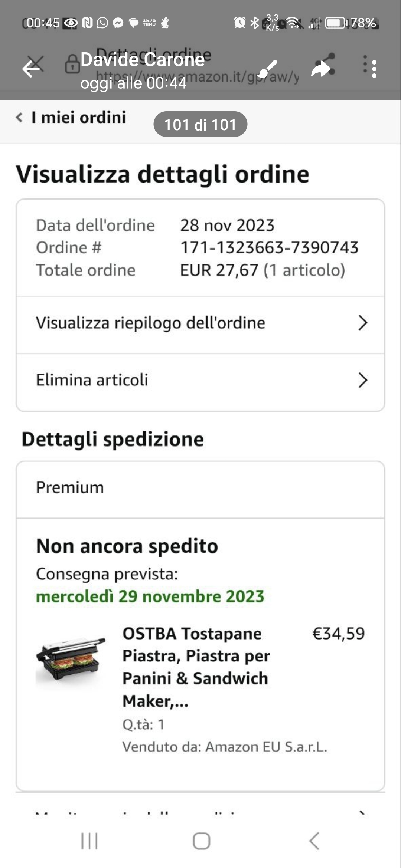Tap the order number 171-1323663-7390743

tap(269, 248)
